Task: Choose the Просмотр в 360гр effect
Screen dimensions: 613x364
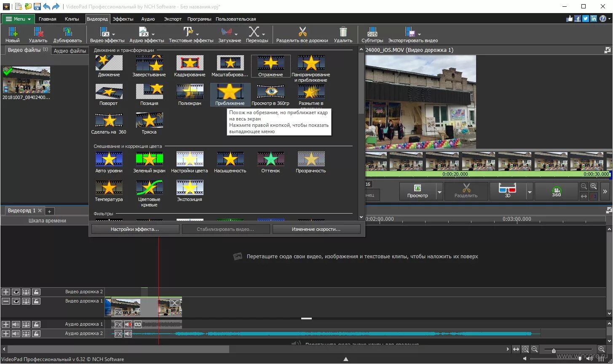Action: (x=270, y=95)
